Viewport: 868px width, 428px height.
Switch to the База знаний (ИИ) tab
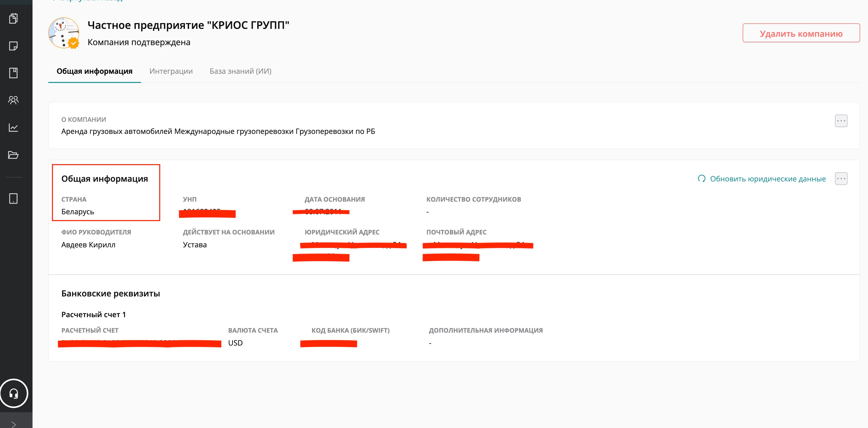click(x=240, y=71)
